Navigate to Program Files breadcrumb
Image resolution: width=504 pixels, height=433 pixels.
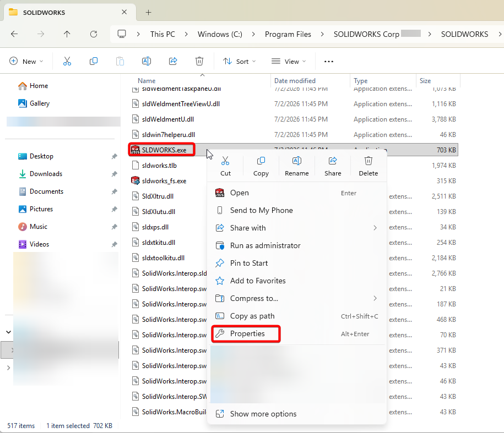pos(288,34)
